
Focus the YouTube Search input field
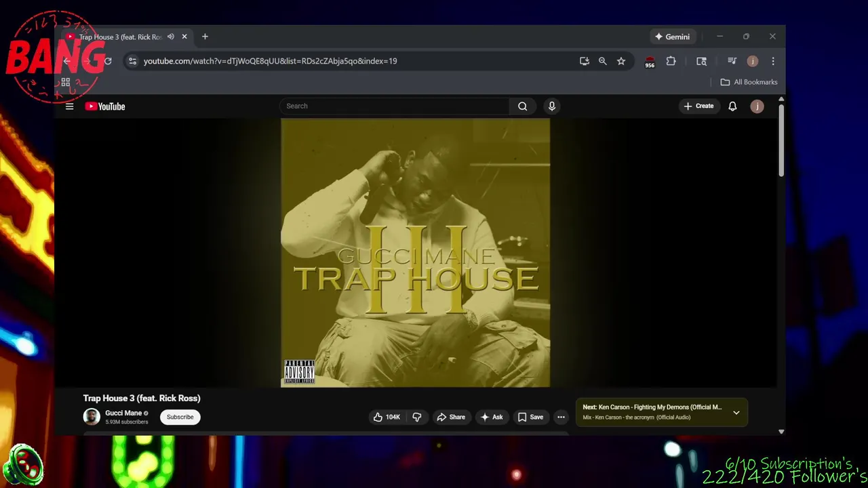tap(395, 106)
